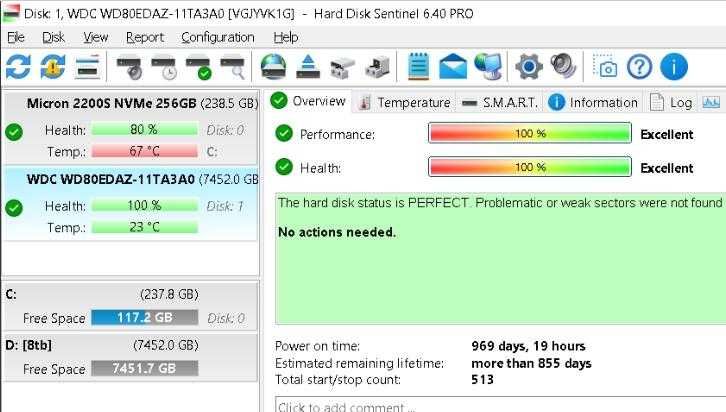Screen dimensions: 726x412
Task: Click the blue about info icon
Action: (x=674, y=67)
